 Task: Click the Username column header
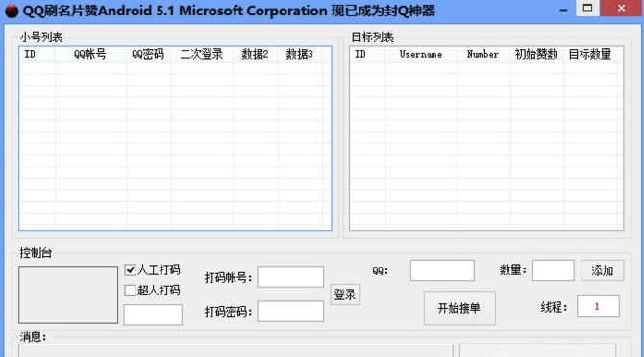[421, 54]
